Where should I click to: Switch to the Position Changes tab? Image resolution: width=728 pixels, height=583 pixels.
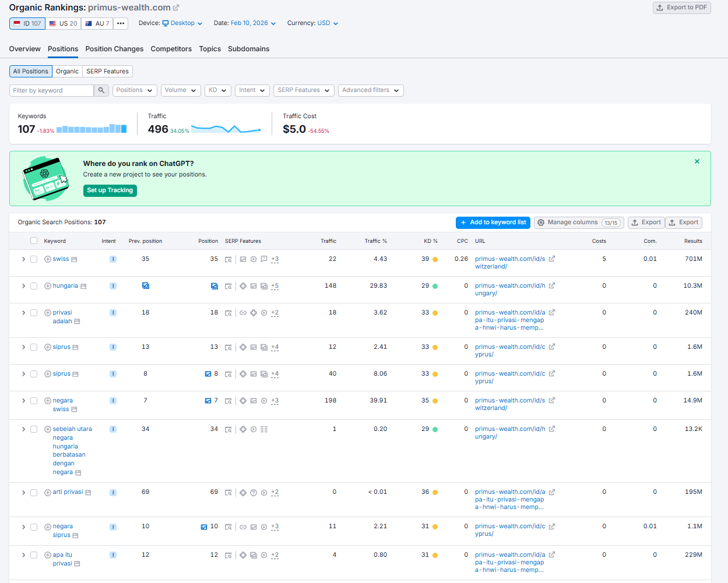pos(114,49)
